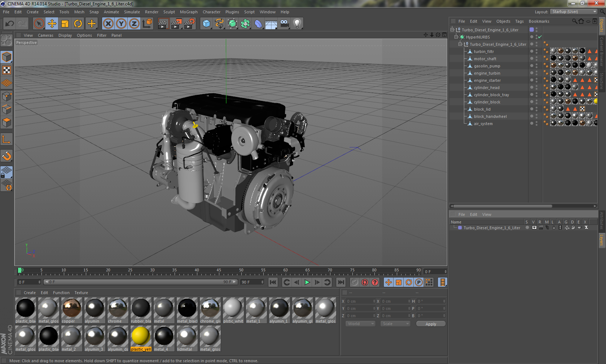Open Render to Picture Viewer icon
The image size is (606, 364).
(176, 24)
